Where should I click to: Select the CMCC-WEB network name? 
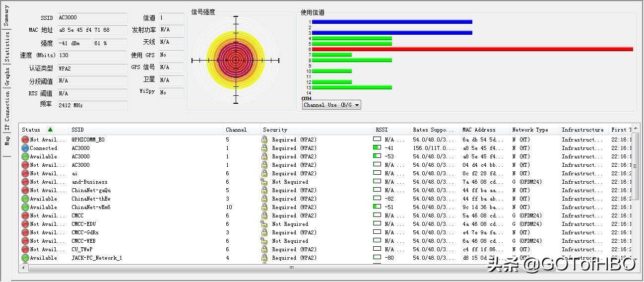coord(83,241)
